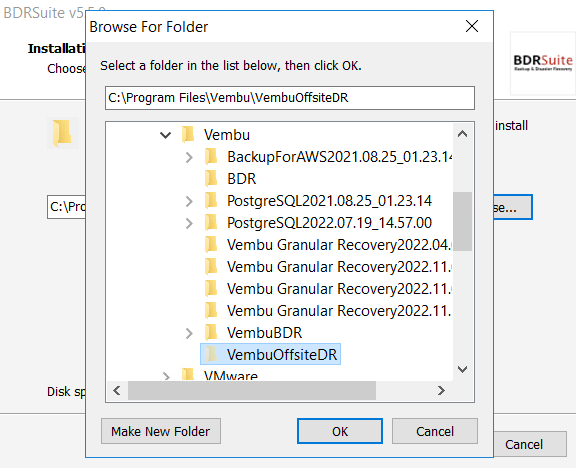Expand the VembuBDR folder node
576x468 pixels.
(x=189, y=333)
